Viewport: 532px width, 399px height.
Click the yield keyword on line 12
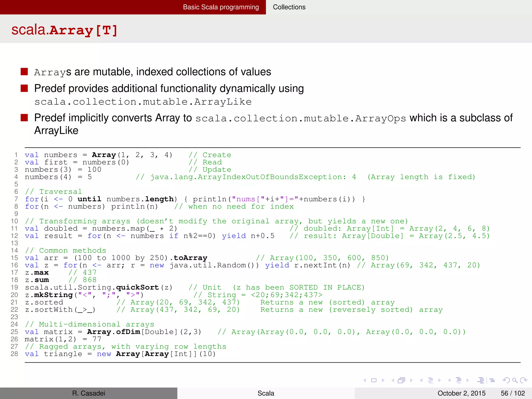pos(234,236)
